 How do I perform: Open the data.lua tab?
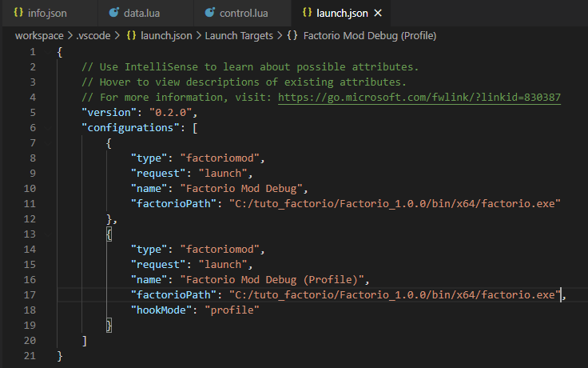[146, 14]
